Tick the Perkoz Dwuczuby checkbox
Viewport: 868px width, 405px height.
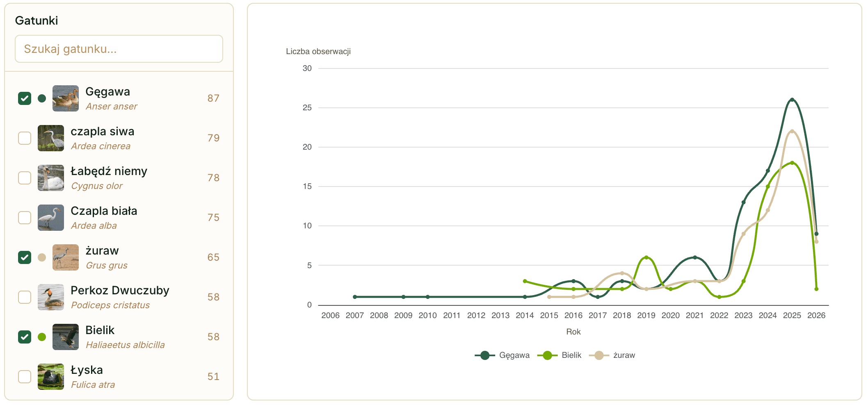pos(25,297)
